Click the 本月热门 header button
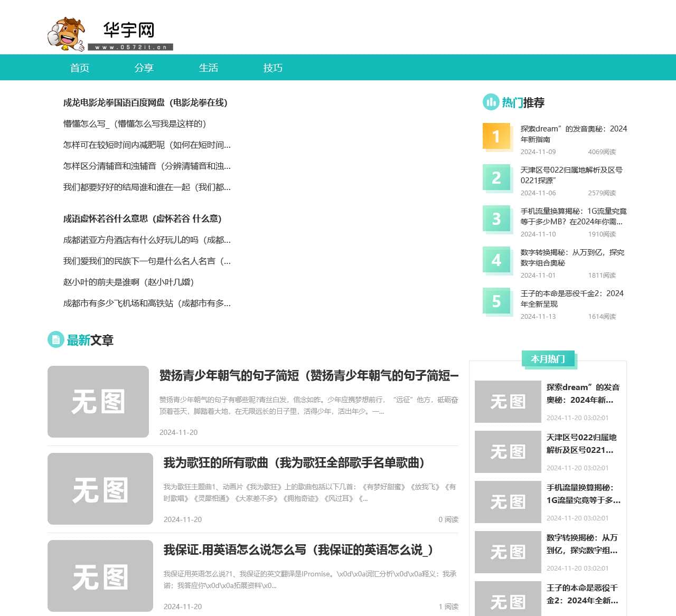Screen dimensions: 676x616 click(549, 359)
